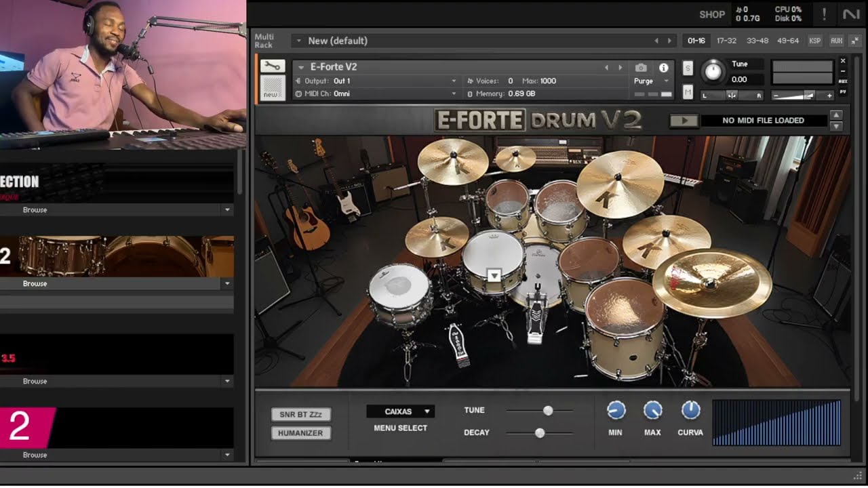Mute the E-Forte V2 instrument
Screen dimensions: 868x488
688,91
